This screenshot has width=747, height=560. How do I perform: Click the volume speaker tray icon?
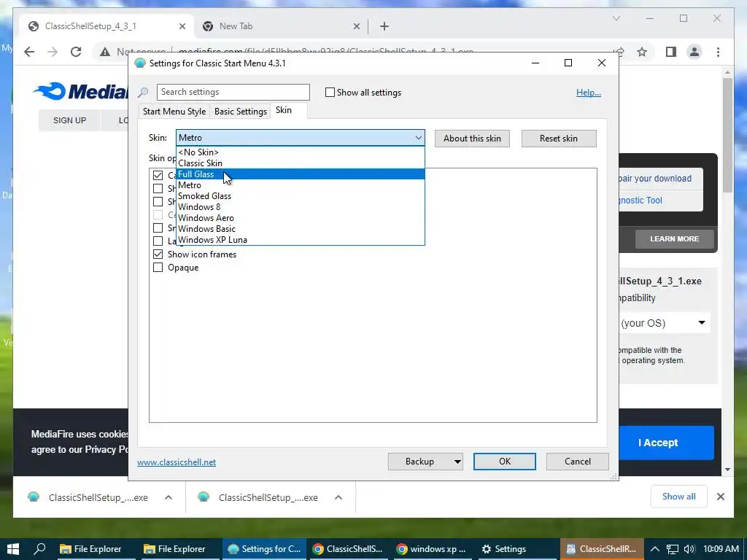(x=689, y=549)
